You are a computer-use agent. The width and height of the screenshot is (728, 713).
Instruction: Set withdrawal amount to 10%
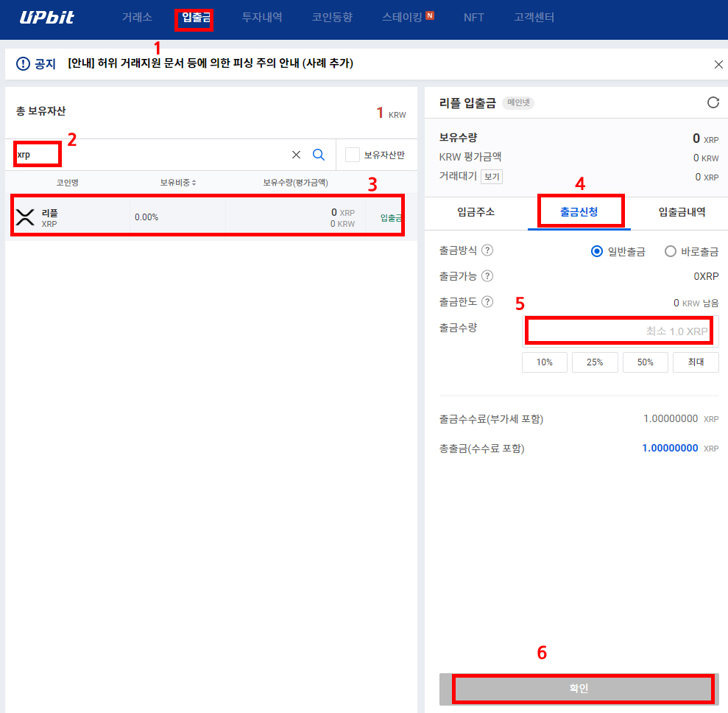[x=545, y=362]
